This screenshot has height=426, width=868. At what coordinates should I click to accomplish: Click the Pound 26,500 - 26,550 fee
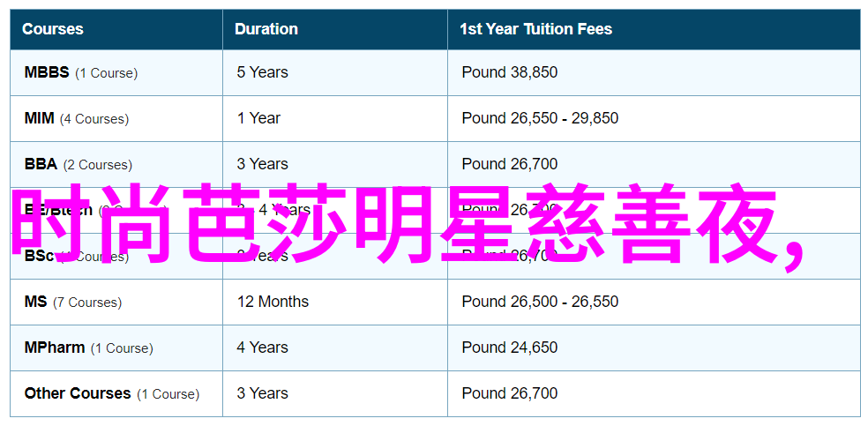tap(540, 302)
